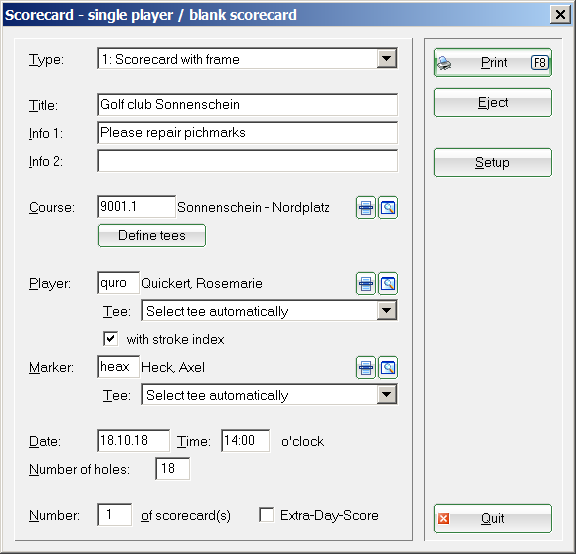The width and height of the screenshot is (576, 554).
Task: Enable the Extra-Day-Score checkbox
Action: point(266,515)
